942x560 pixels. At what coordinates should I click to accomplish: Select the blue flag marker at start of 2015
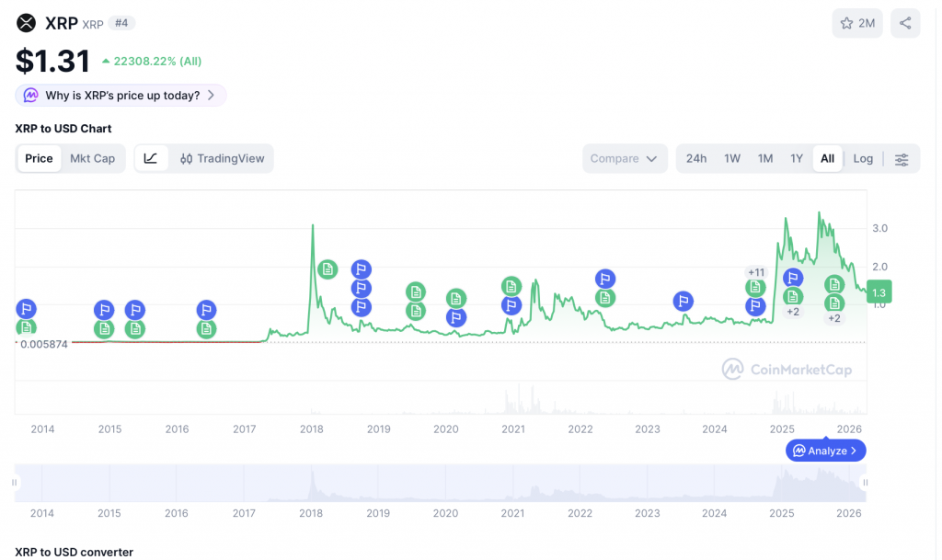104,310
